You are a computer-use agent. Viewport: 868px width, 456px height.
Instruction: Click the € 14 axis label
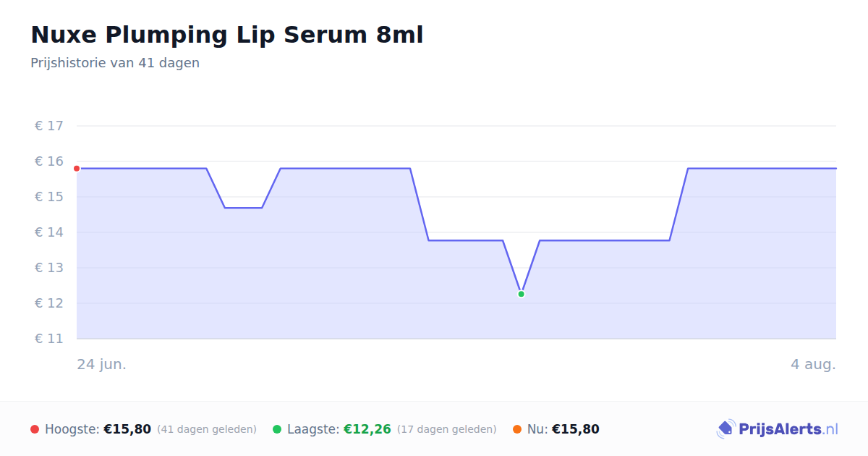pos(49,232)
